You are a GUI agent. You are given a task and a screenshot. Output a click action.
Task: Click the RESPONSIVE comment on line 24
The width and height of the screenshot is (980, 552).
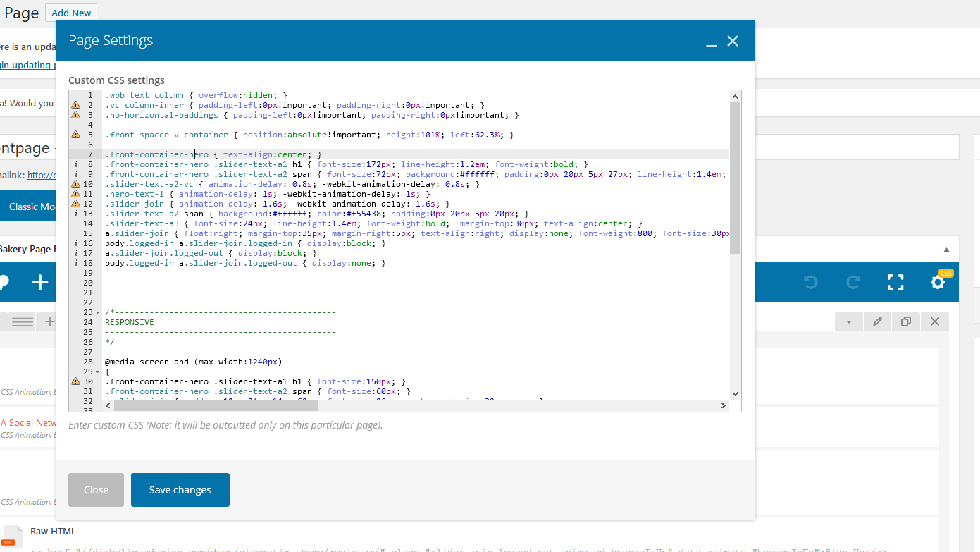point(130,322)
